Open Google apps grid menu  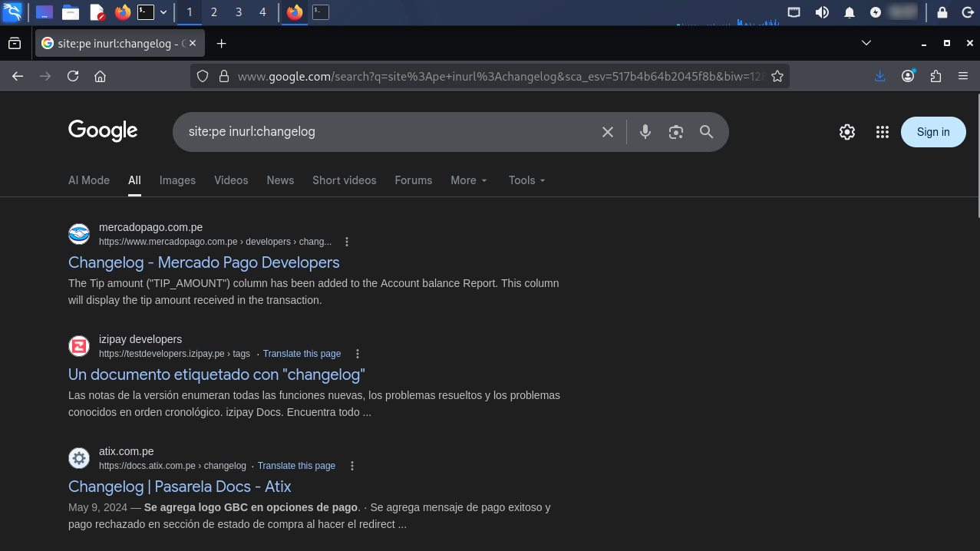point(882,132)
